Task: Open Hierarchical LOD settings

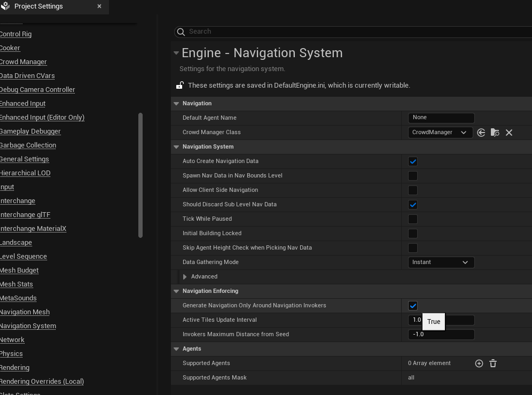Action: (x=25, y=173)
